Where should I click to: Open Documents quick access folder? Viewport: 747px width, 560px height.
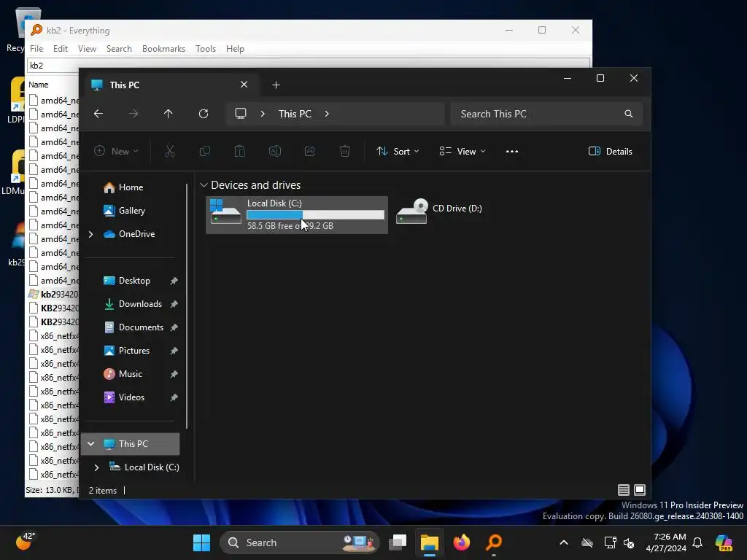click(x=141, y=327)
